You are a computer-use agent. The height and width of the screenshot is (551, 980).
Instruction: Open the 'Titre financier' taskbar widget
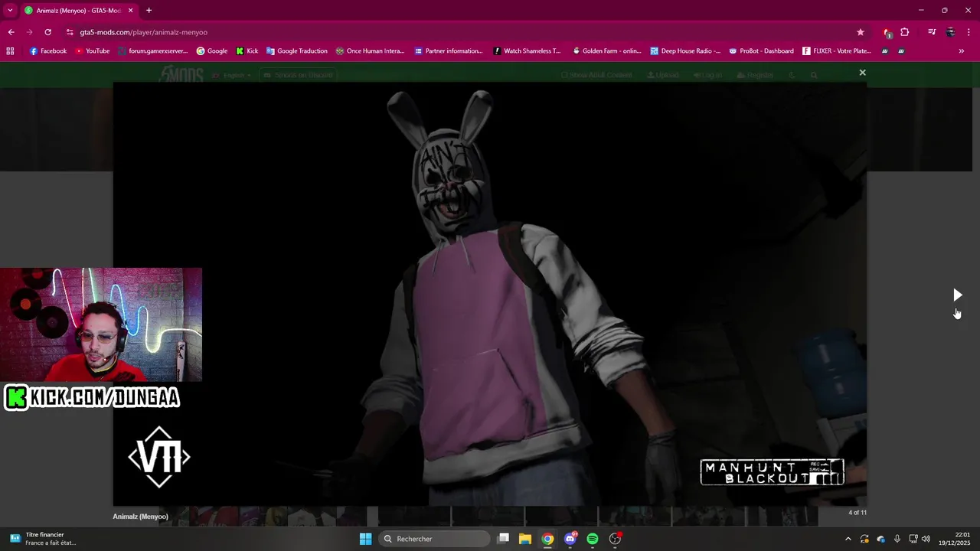[x=44, y=539]
